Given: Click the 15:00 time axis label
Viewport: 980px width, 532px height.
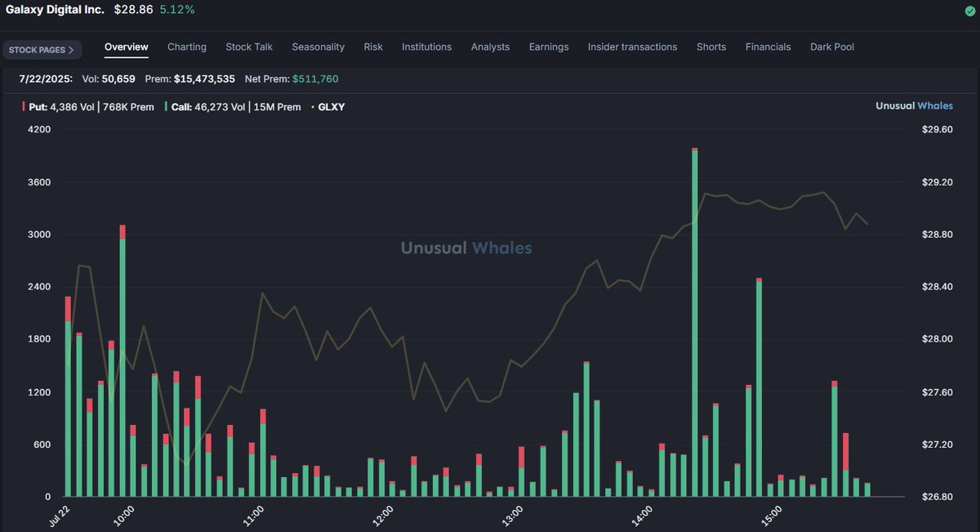Looking at the screenshot, I should point(771,516).
